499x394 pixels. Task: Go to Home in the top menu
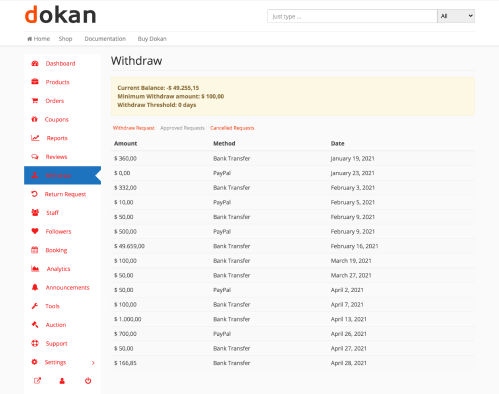coord(42,39)
